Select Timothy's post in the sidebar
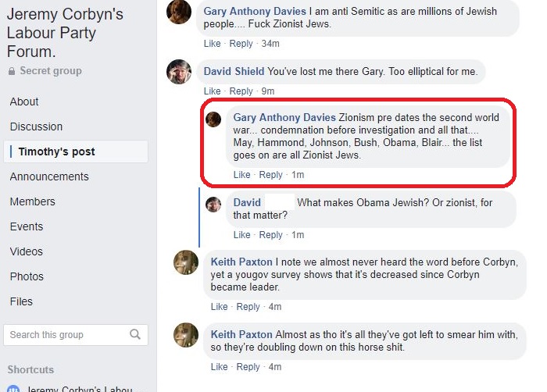 (56, 151)
